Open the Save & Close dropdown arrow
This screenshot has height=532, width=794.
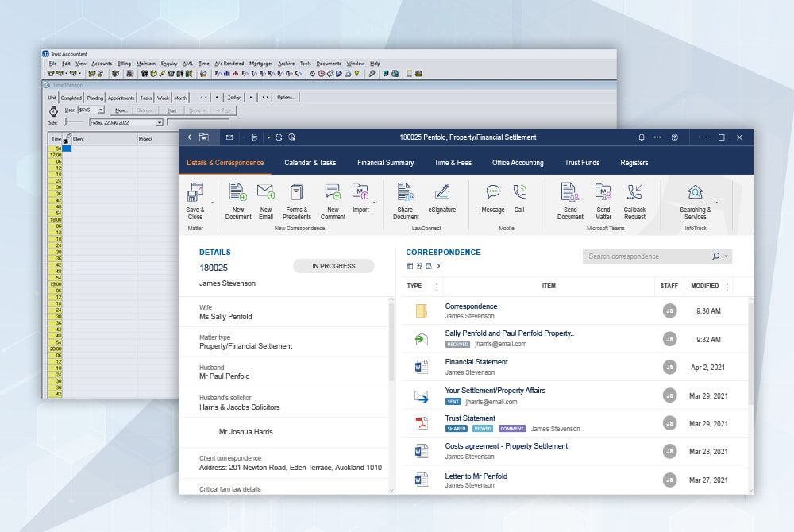click(x=212, y=202)
